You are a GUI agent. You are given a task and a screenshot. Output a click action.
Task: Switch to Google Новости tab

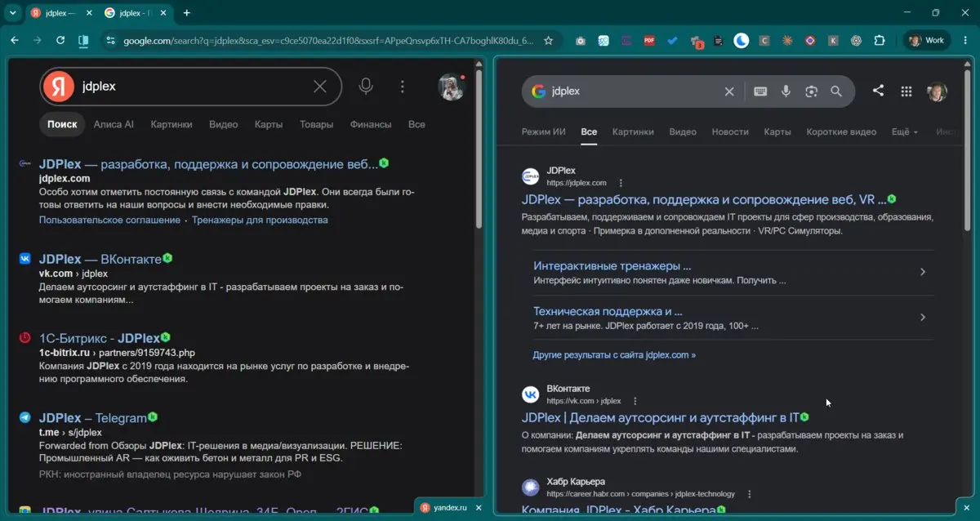coord(730,131)
